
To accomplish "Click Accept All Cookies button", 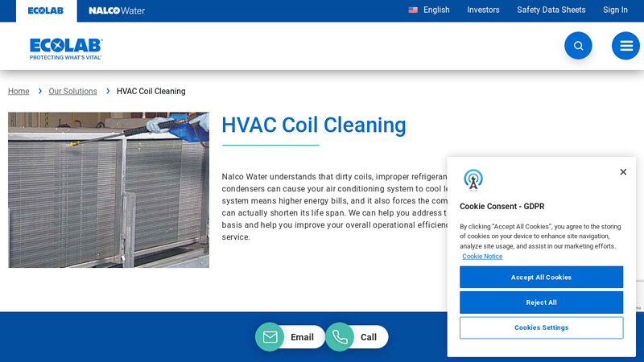I will tap(541, 277).
